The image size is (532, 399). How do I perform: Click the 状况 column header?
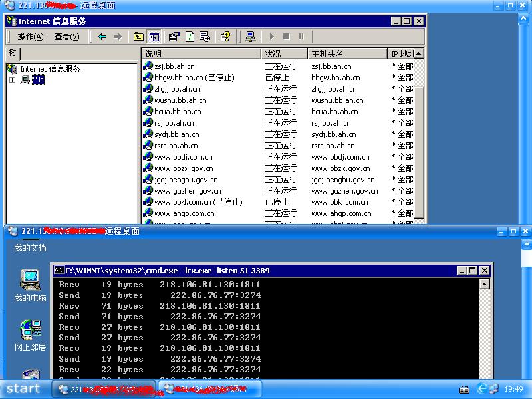pyautogui.click(x=283, y=53)
